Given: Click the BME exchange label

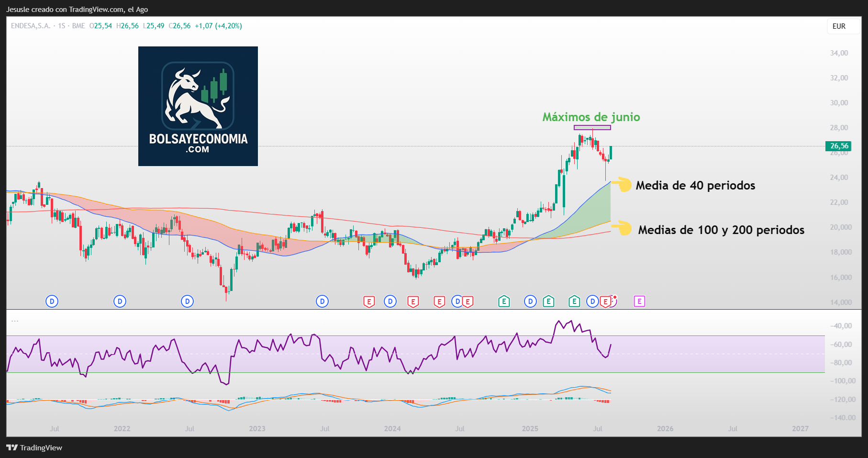Looking at the screenshot, I should click(78, 26).
